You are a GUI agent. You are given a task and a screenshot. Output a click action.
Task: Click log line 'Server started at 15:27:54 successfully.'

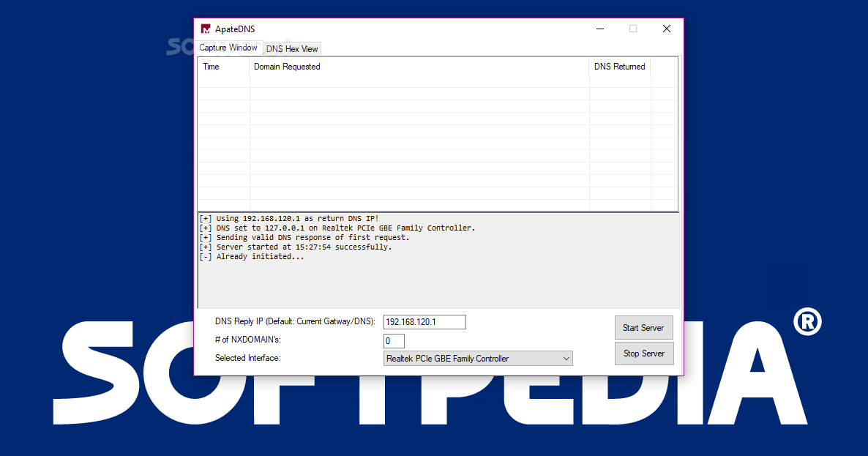[x=296, y=247]
